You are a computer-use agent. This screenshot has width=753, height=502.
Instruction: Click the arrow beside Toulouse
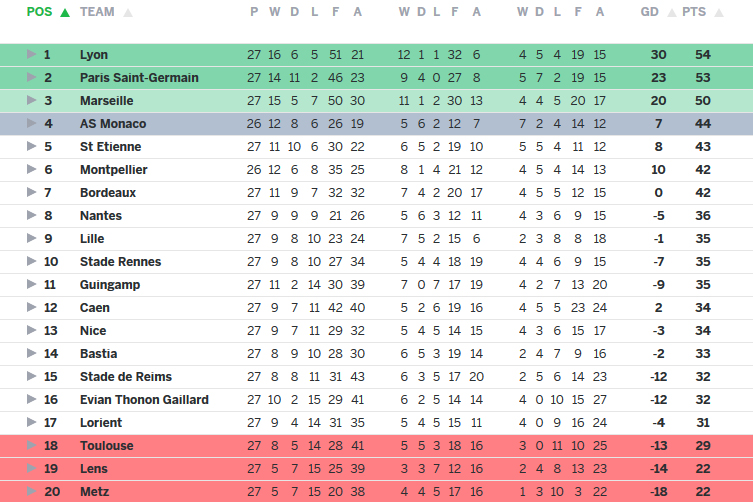[31, 446]
